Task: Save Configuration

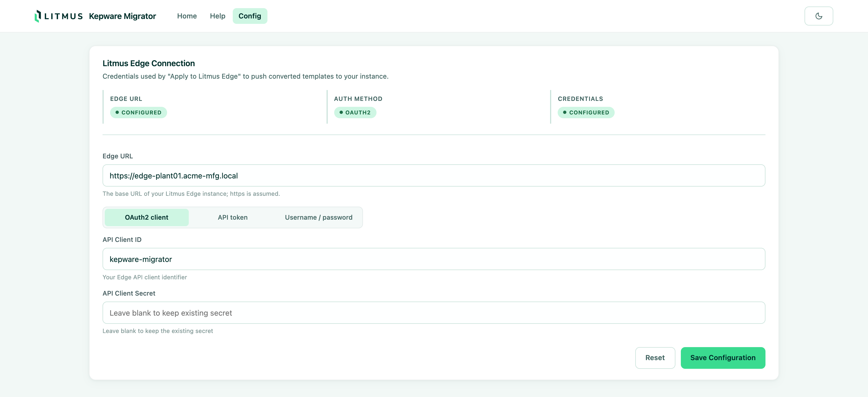Action: pos(723,358)
